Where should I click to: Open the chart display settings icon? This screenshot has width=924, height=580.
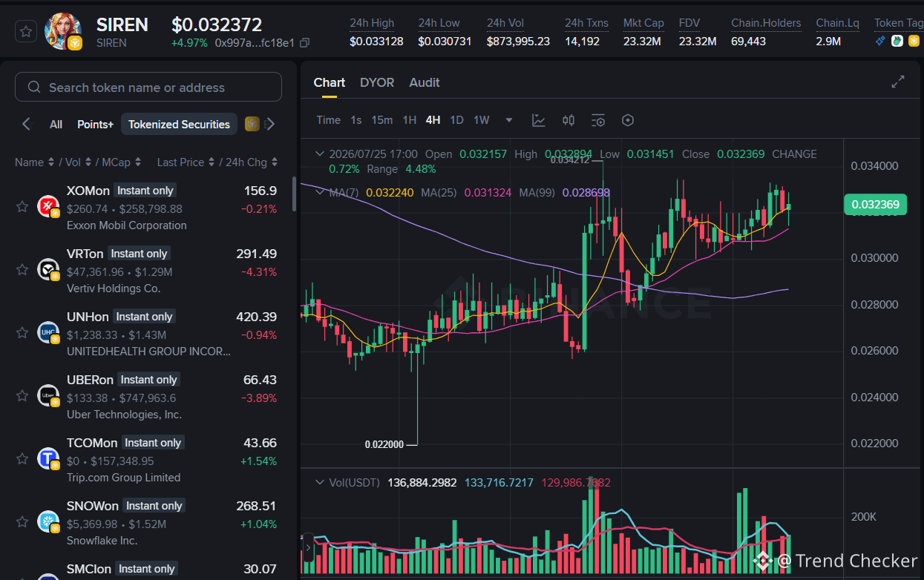tap(598, 120)
